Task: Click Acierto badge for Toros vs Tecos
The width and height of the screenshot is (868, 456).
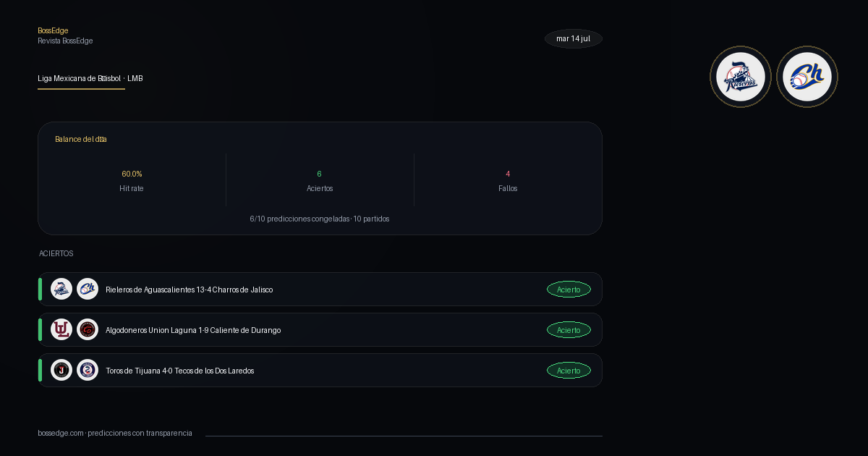Action: coord(569,371)
